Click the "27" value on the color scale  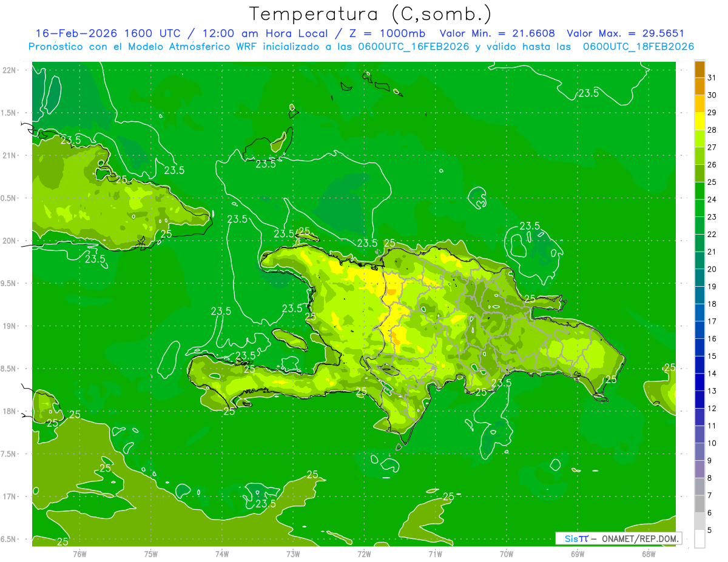pos(712,147)
